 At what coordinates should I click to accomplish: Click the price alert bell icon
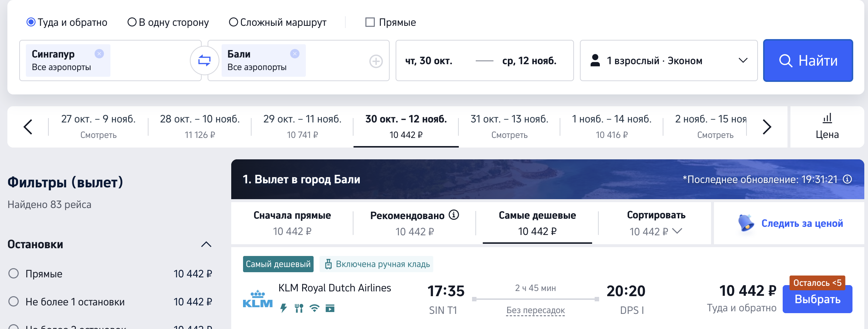coord(746,223)
